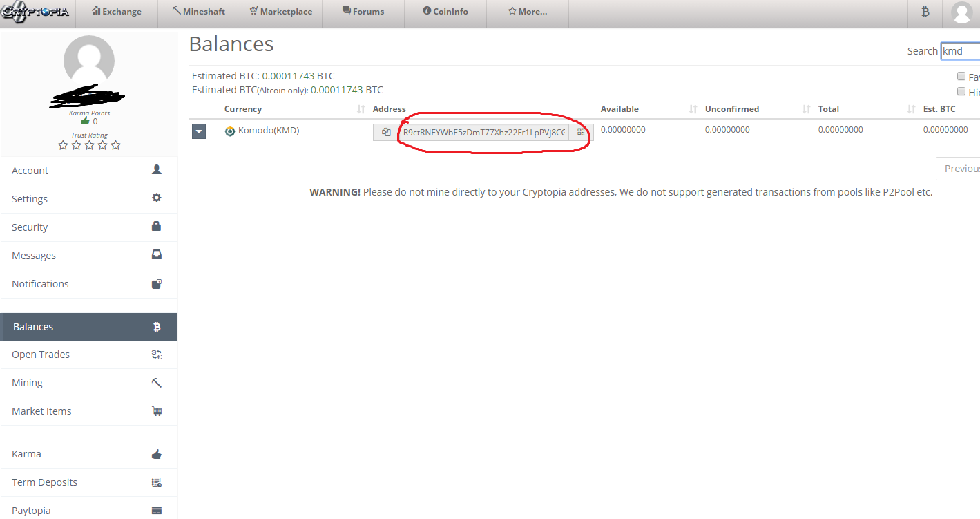This screenshot has width=980, height=519.
Task: Open the Messages sidebar item
Action: pyautogui.click(x=89, y=256)
